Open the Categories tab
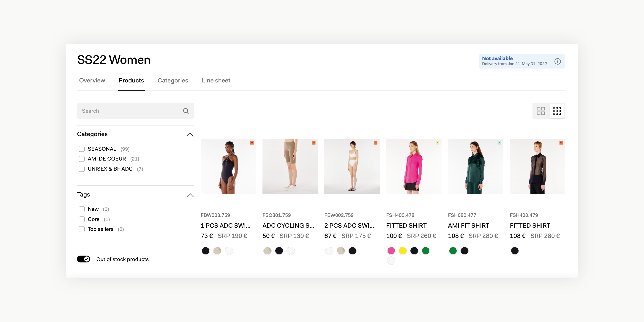644x322 pixels. click(173, 80)
